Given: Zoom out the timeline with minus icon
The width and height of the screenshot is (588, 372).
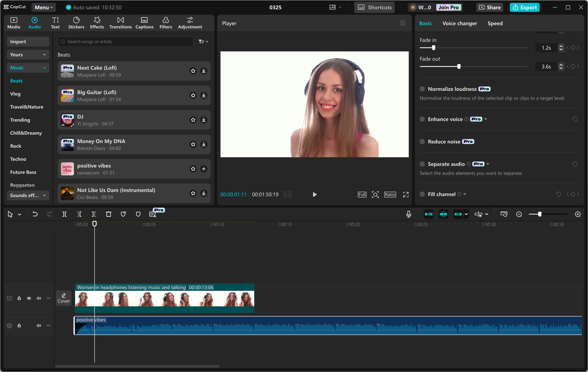Looking at the screenshot, I should click(x=519, y=214).
